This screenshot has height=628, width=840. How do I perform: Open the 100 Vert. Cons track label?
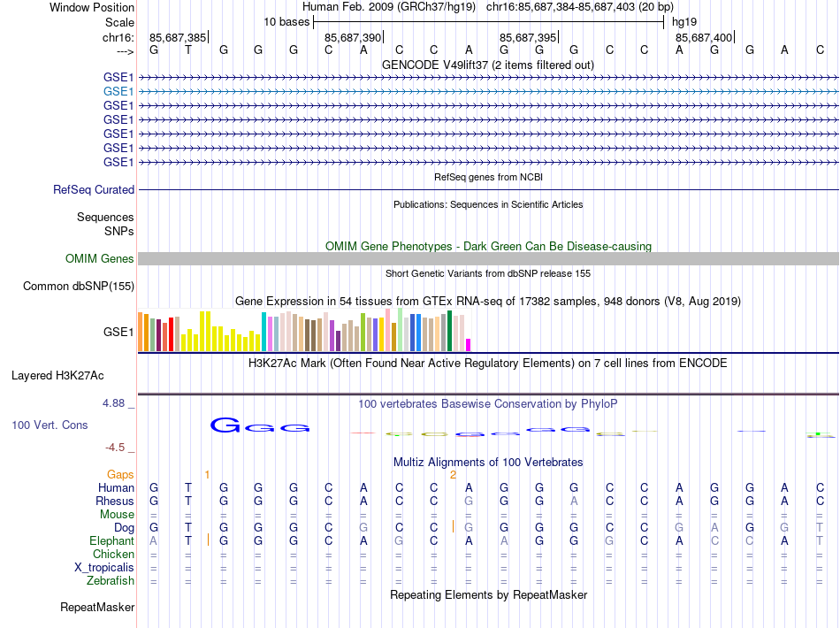click(50, 425)
